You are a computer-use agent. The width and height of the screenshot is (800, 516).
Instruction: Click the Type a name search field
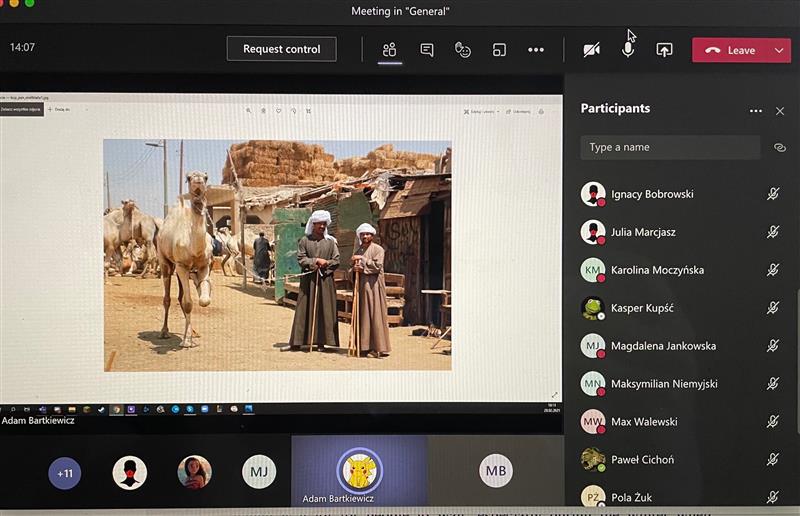(670, 147)
